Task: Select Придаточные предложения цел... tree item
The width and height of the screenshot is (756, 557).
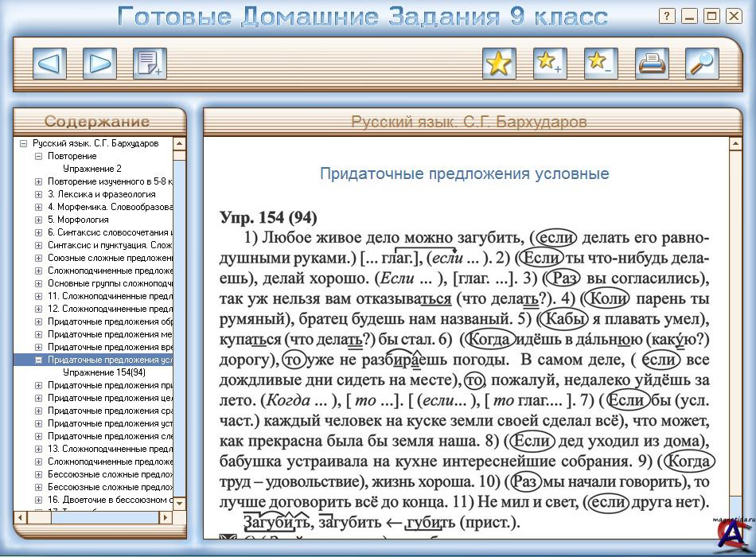Action: [110, 398]
